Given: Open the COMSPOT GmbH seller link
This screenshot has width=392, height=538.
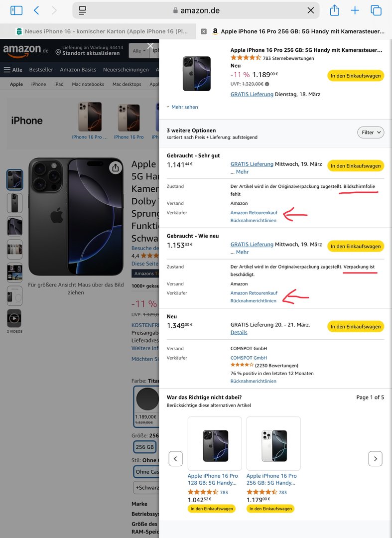Looking at the screenshot, I should (249, 358).
